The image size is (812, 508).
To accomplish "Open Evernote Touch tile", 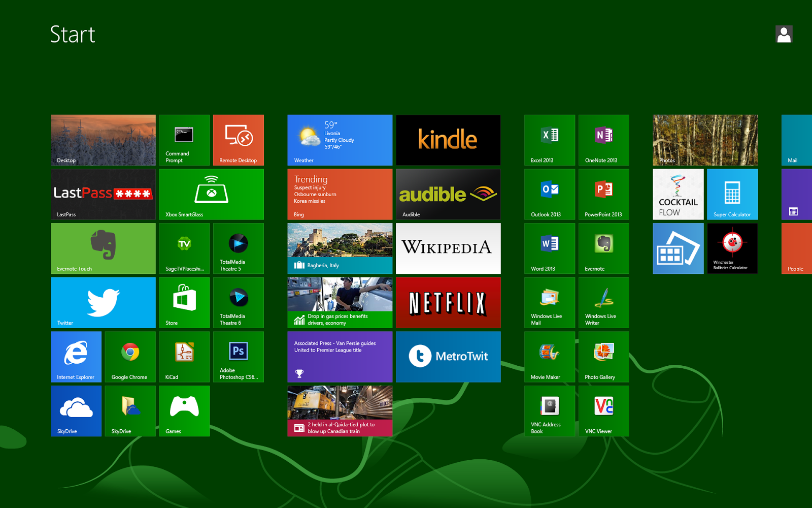I will pyautogui.click(x=103, y=248).
